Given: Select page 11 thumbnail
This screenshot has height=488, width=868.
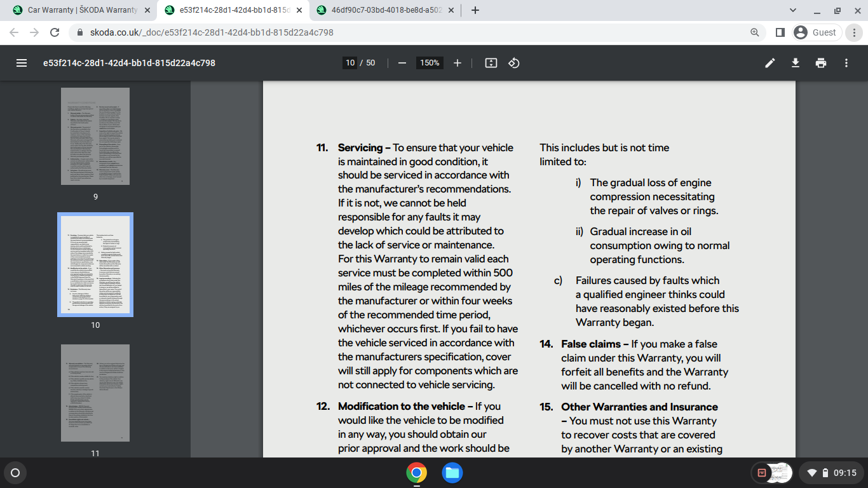Looking at the screenshot, I should [x=95, y=393].
